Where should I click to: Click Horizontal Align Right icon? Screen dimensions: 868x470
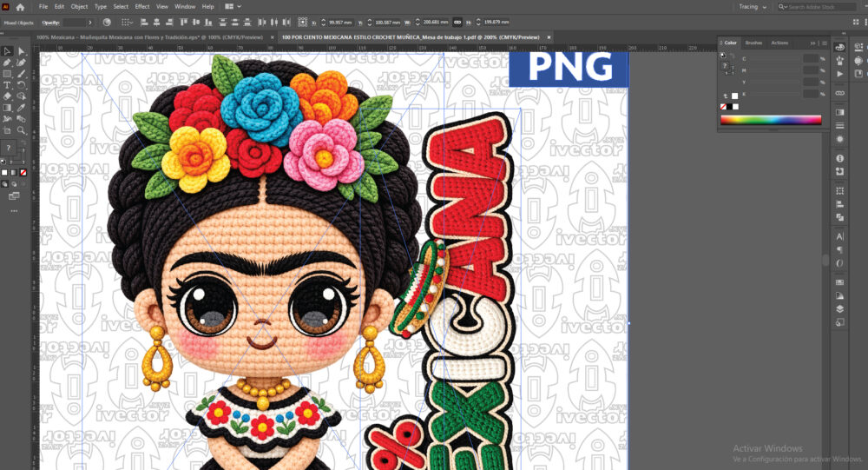(169, 23)
